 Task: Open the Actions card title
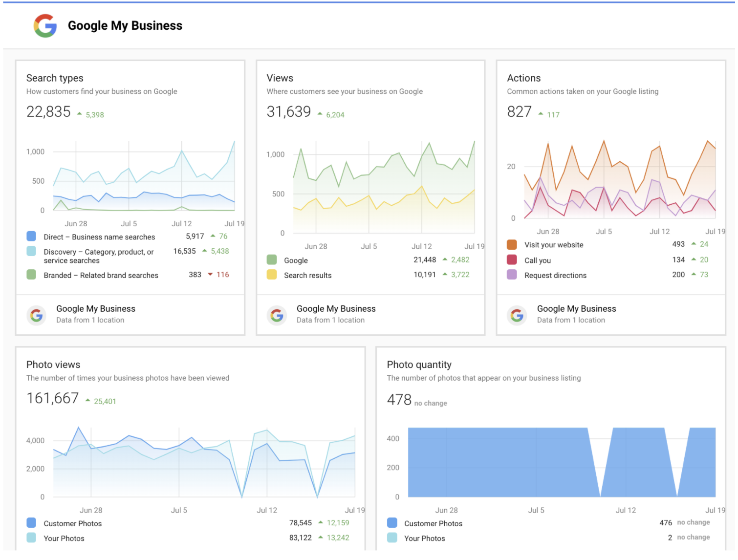tap(524, 78)
